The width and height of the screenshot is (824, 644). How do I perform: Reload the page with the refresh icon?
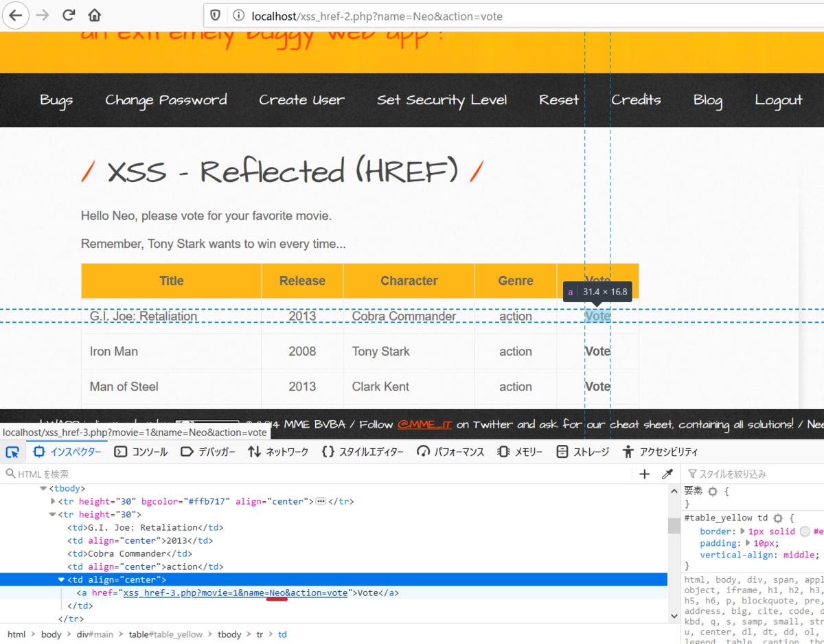[x=69, y=15]
